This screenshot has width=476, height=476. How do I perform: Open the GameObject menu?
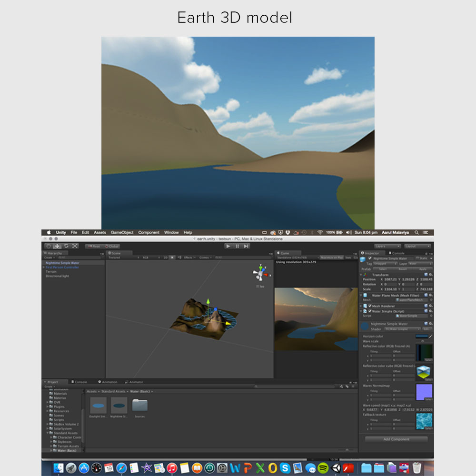tap(122, 232)
